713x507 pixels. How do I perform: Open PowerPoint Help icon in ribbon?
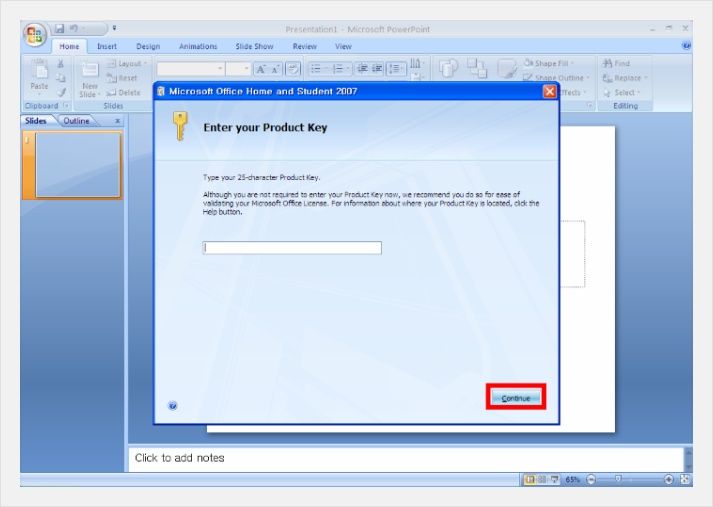[x=686, y=45]
